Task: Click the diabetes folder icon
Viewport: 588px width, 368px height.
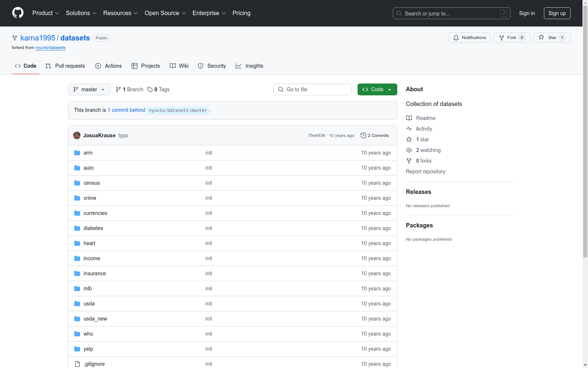Action: click(77, 228)
